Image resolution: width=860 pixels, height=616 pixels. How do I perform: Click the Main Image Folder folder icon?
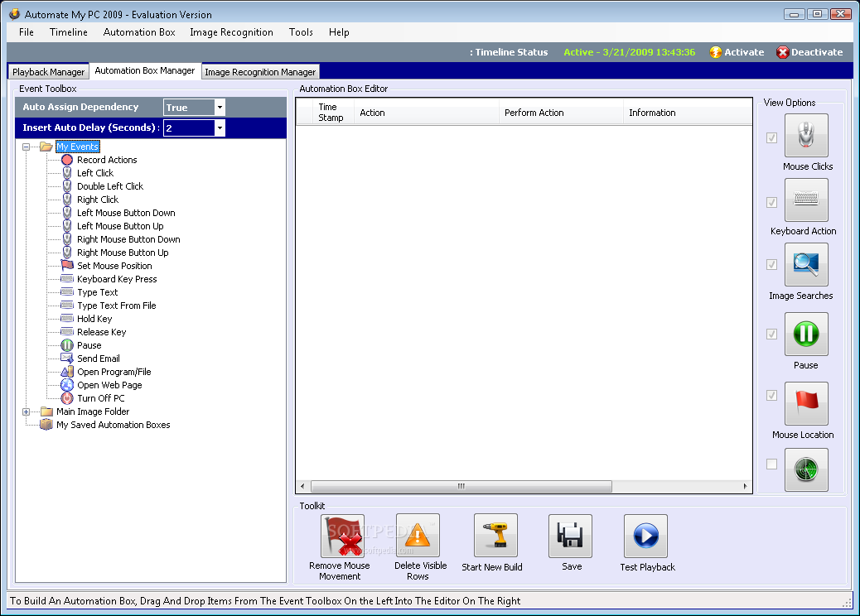[46, 411]
